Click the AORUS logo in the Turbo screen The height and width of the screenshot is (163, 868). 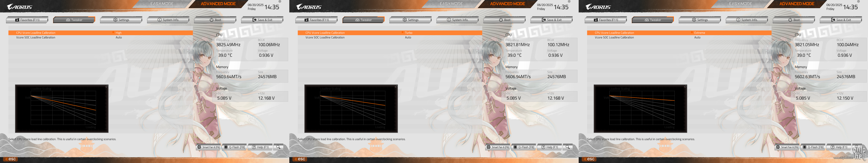[x=309, y=7]
